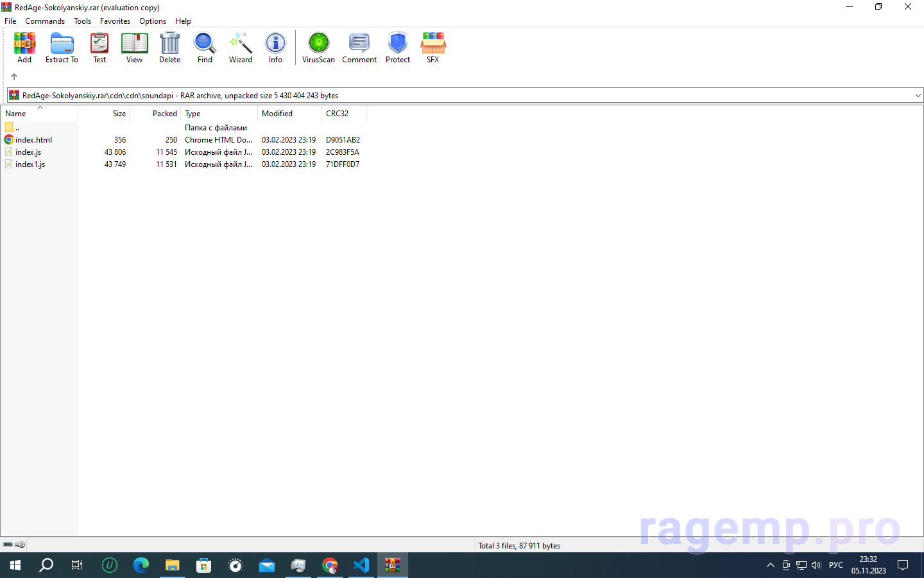This screenshot has height=578, width=924.
Task: Click the View file toolbar icon
Action: coord(134,48)
